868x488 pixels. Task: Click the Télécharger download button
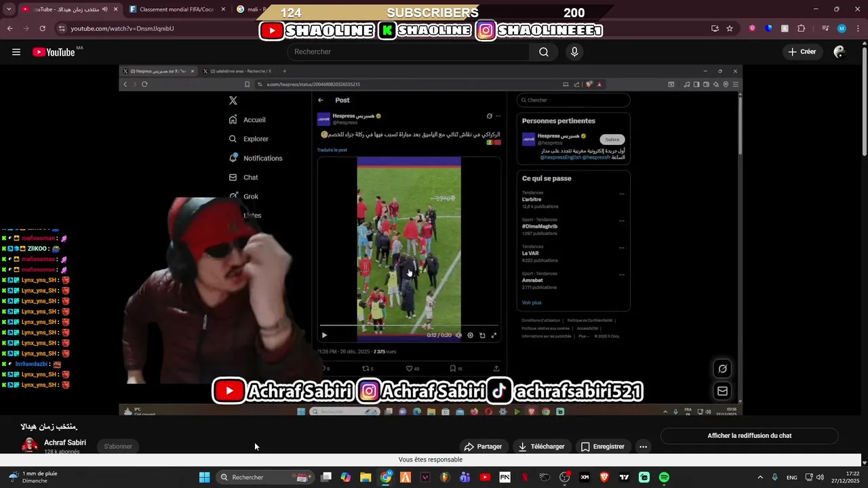(x=541, y=447)
